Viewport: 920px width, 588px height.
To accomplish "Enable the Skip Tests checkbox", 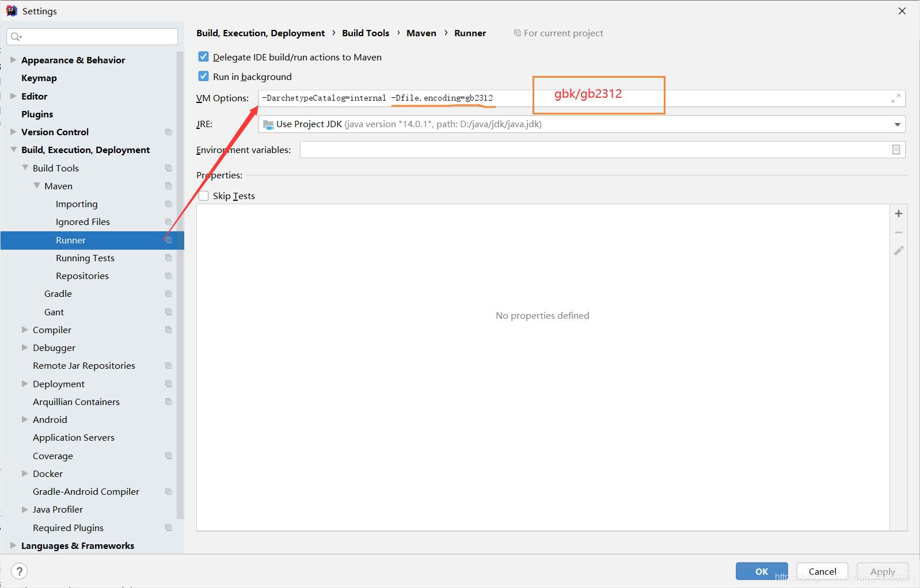I will [203, 196].
